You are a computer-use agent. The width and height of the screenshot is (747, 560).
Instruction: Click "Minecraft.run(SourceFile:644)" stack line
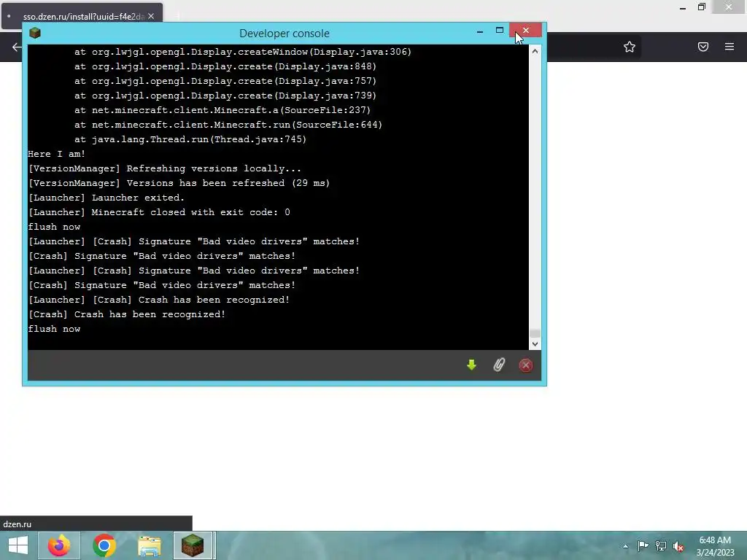coord(228,125)
